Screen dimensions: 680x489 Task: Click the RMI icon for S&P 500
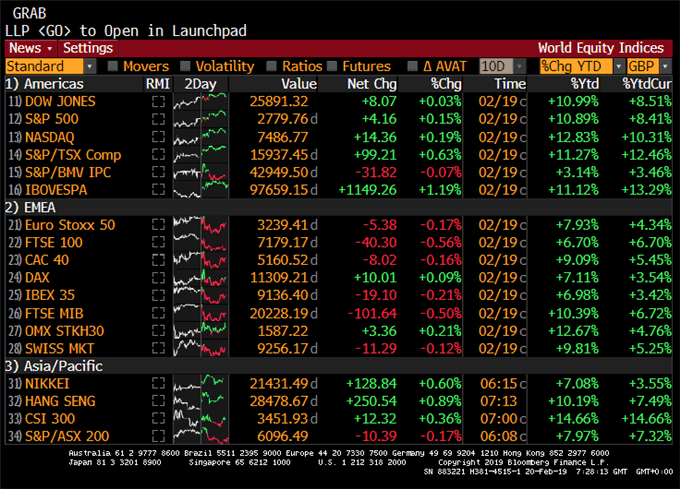[x=158, y=119]
